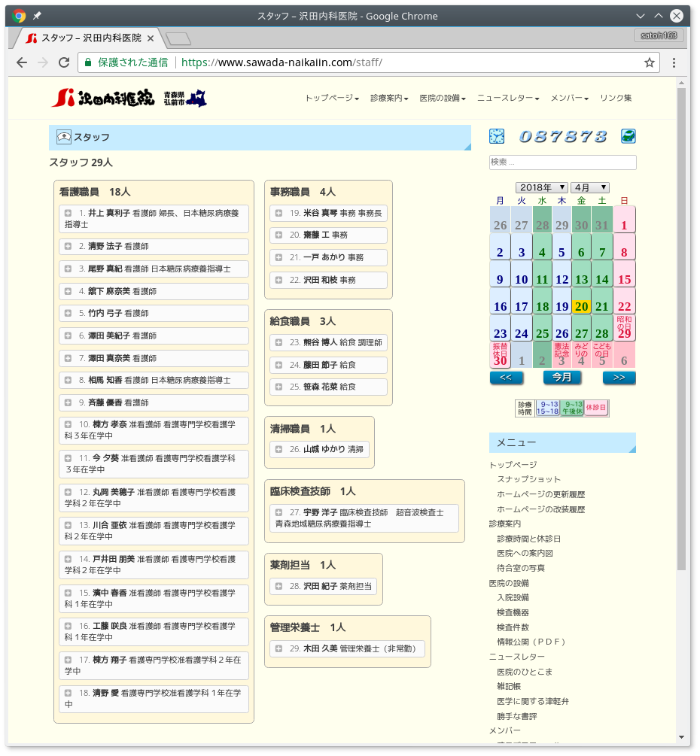Go to リンク集 in the top navigation

[616, 99]
